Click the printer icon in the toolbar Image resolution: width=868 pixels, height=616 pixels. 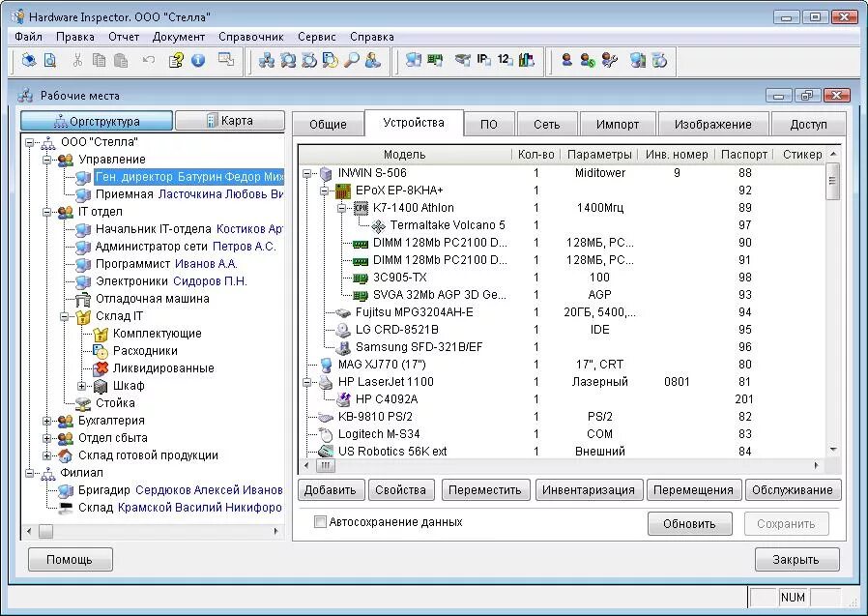coord(29,60)
